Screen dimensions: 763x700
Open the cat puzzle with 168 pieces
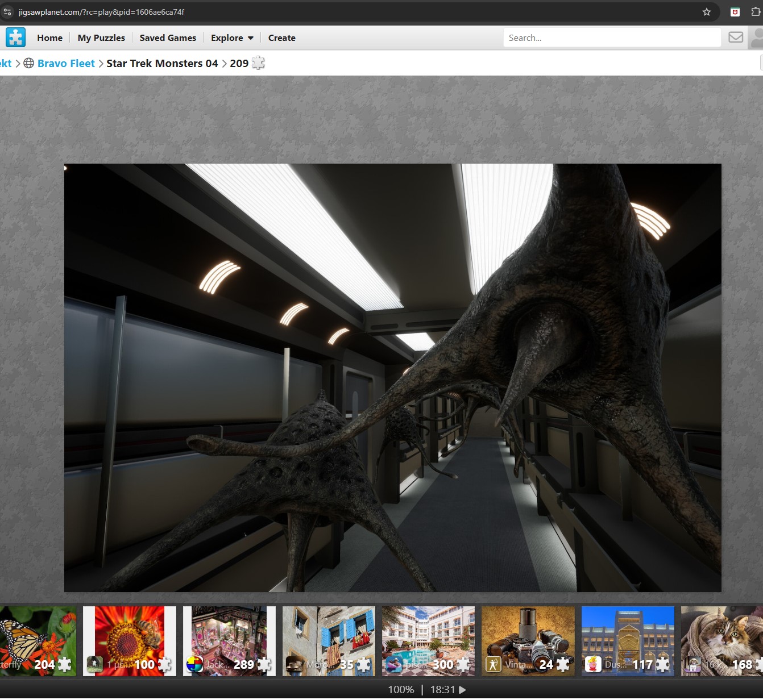pos(722,641)
